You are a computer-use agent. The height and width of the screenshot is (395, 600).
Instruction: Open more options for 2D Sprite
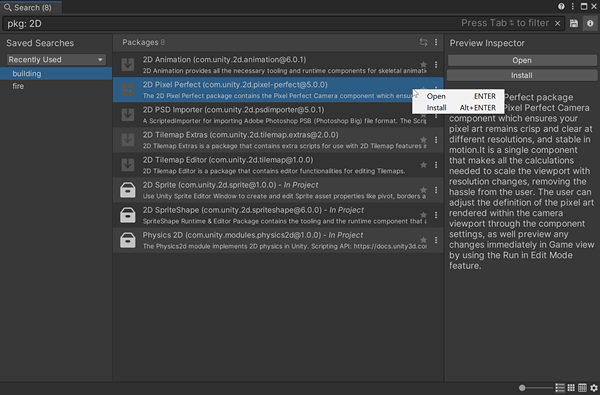(x=436, y=190)
